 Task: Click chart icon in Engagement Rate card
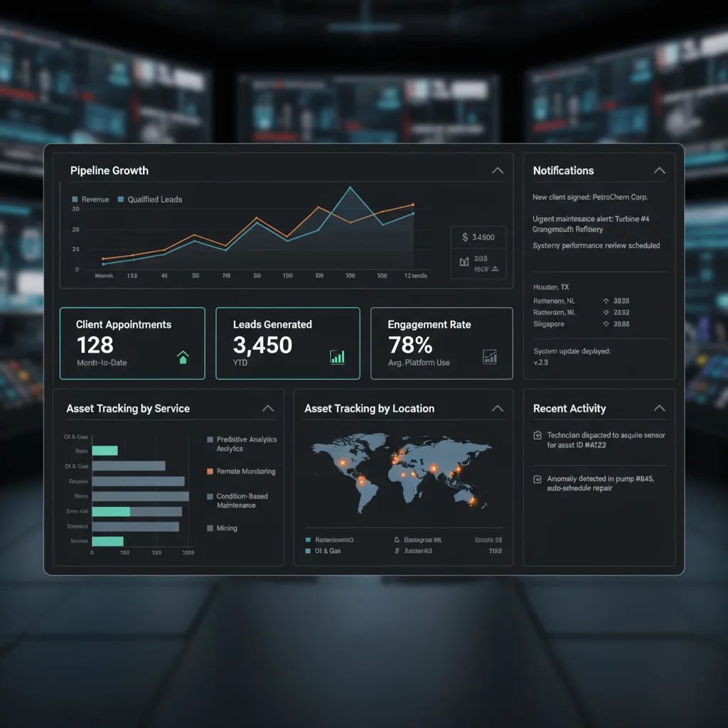pos(490,357)
